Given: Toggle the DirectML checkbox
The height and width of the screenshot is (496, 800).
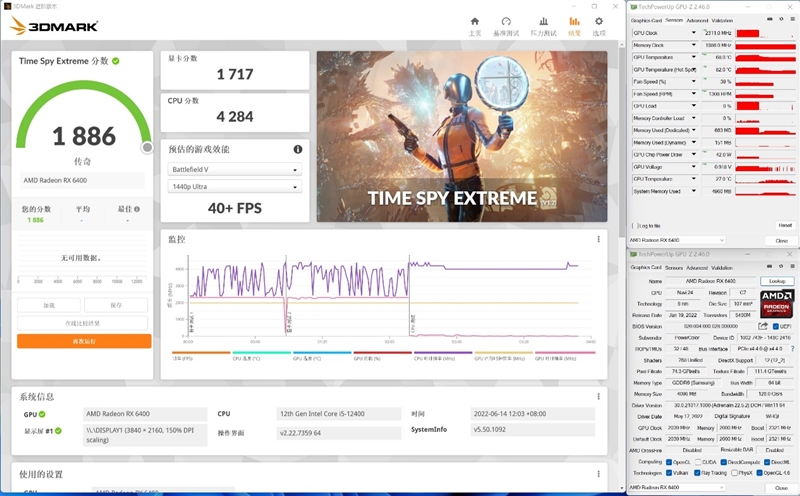Looking at the screenshot, I should tap(767, 462).
